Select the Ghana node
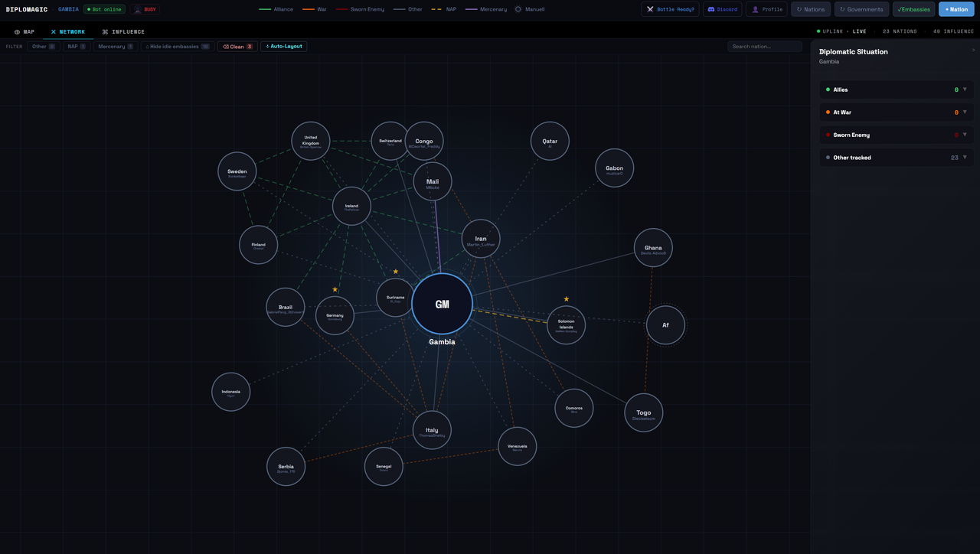The width and height of the screenshot is (980, 554). [653, 248]
